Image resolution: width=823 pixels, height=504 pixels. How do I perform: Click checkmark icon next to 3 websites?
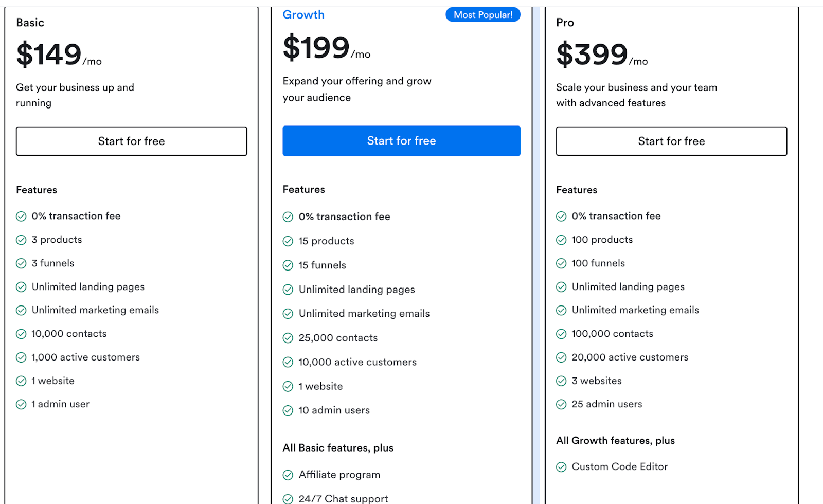[x=561, y=381]
